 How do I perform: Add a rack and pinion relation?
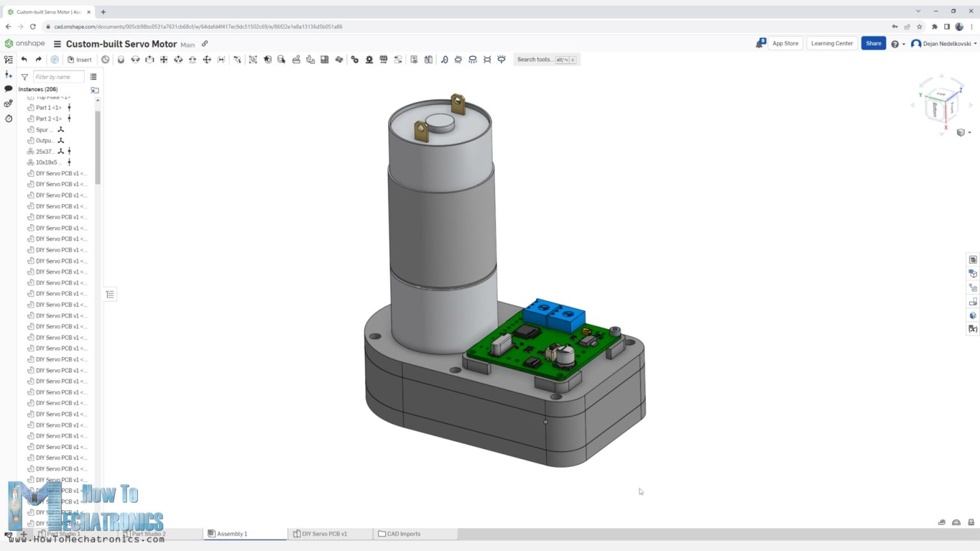tap(369, 59)
